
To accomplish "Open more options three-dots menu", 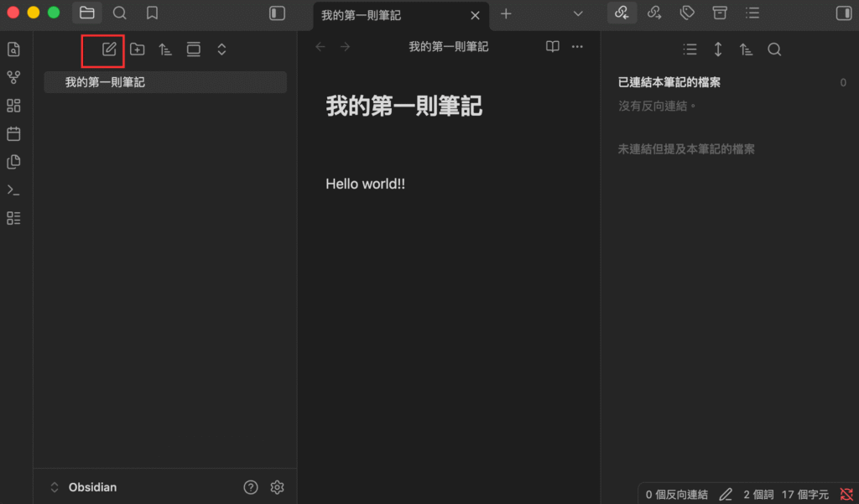I will click(577, 47).
